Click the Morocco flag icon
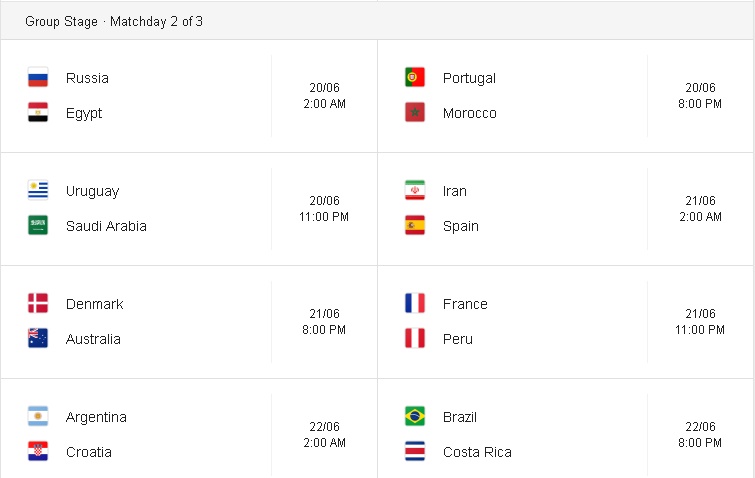The width and height of the screenshot is (755, 478). coord(415,113)
